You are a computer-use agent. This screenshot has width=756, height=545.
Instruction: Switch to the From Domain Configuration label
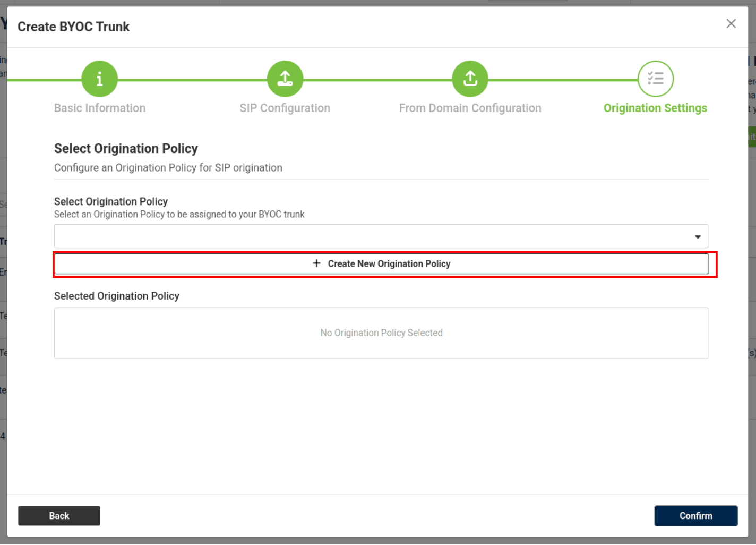(470, 108)
